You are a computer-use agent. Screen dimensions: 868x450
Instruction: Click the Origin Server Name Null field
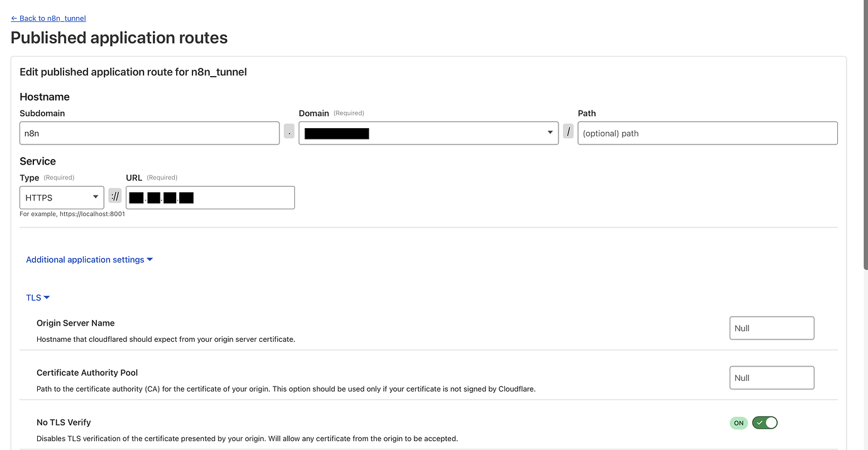click(772, 327)
